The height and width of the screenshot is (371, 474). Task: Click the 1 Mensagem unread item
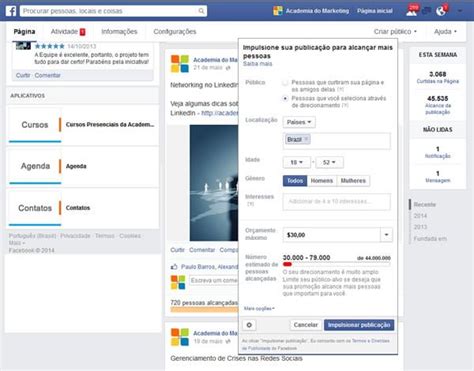[438, 177]
